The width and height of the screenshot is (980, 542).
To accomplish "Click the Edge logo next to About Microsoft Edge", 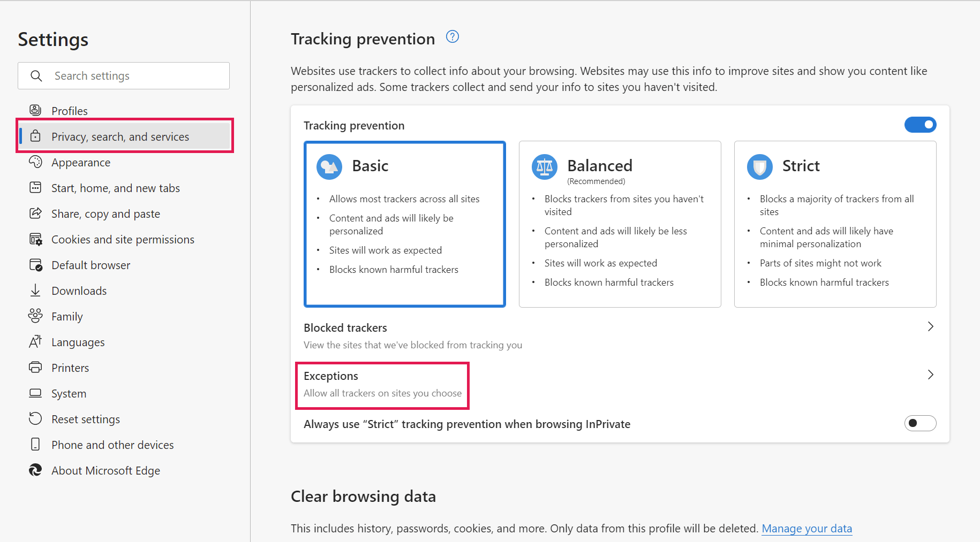I will [x=35, y=470].
